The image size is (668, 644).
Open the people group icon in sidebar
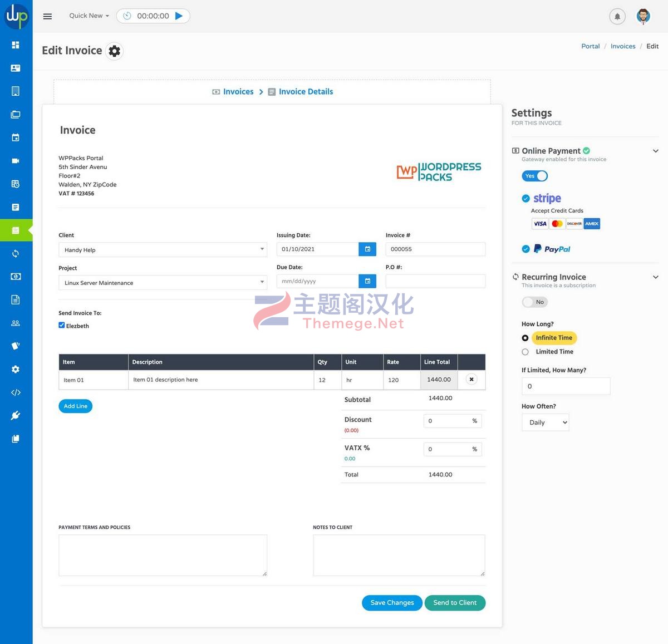pyautogui.click(x=16, y=323)
